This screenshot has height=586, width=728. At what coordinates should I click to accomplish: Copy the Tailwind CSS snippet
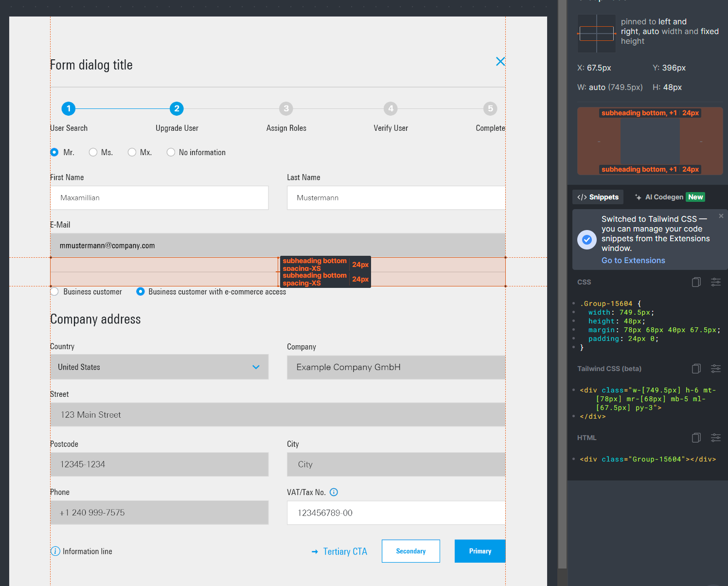click(696, 369)
